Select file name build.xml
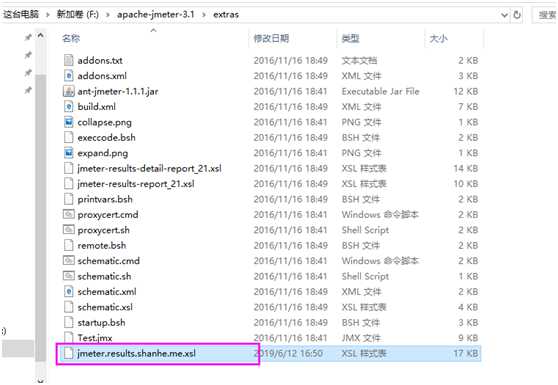 tap(96, 107)
